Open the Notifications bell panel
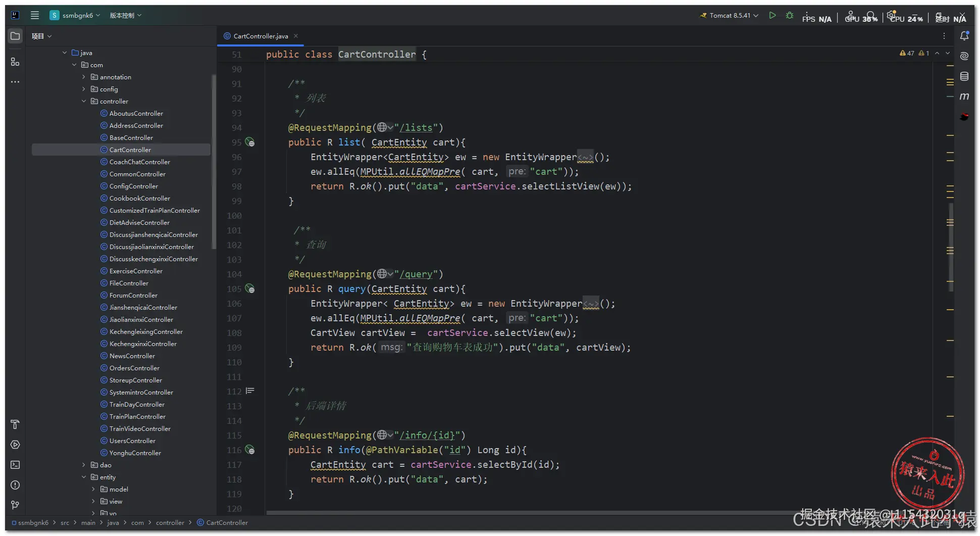 (x=964, y=36)
